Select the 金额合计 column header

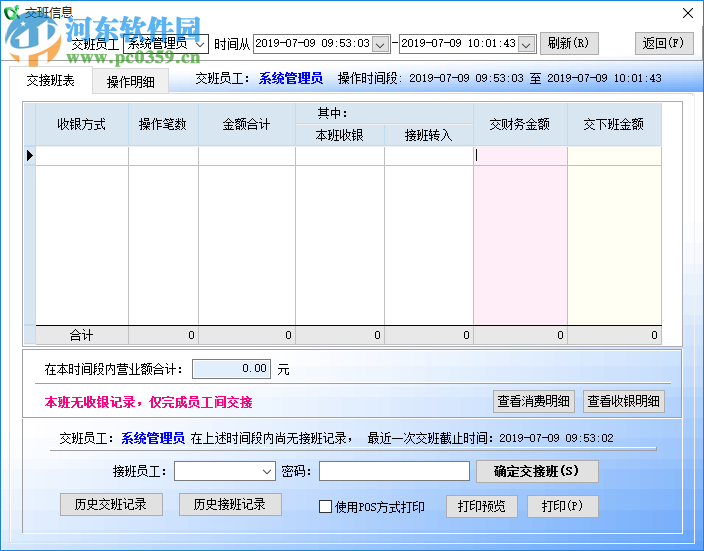click(246, 124)
